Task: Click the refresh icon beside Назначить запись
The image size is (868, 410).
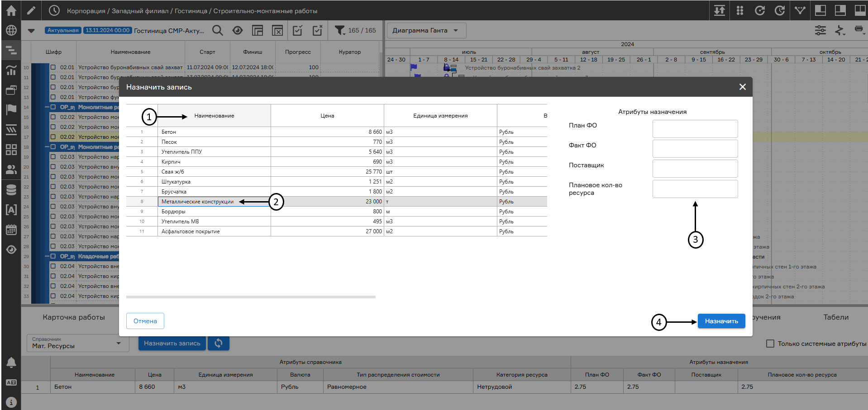Action: 219,343
